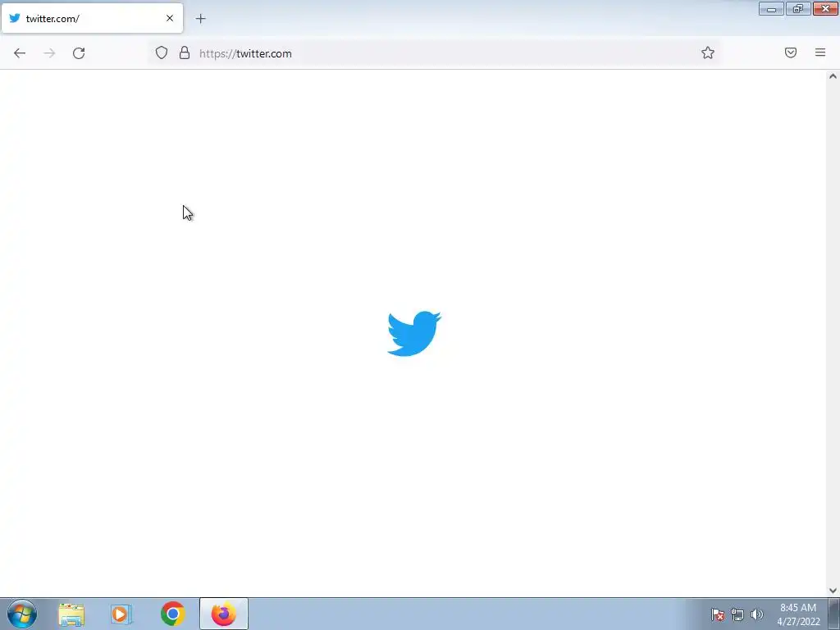Image resolution: width=840 pixels, height=630 pixels.
Task: Click the Show desktop strip on the taskbar
Action: click(834, 614)
